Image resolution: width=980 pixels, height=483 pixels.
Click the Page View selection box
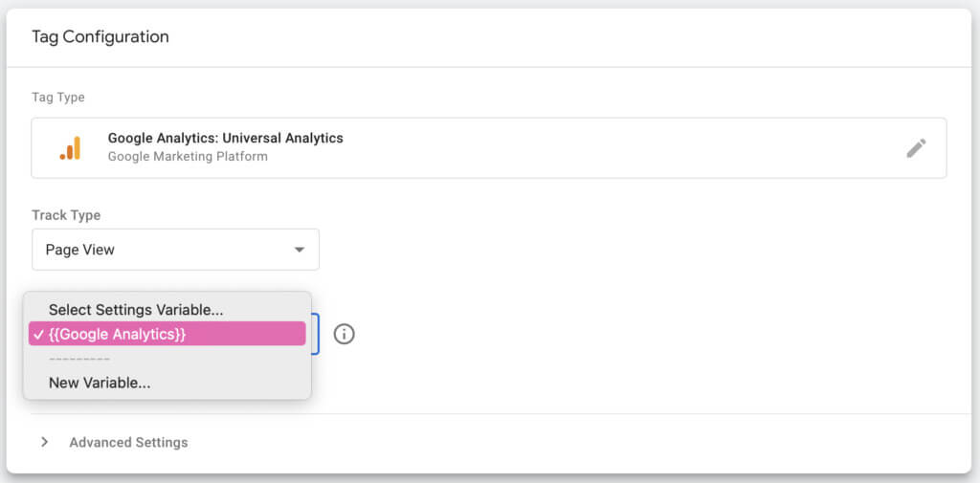click(163, 250)
